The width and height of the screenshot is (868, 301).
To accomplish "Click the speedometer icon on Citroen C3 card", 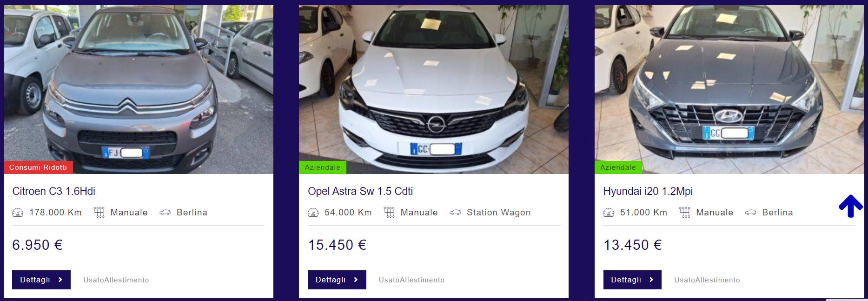I will tap(18, 213).
